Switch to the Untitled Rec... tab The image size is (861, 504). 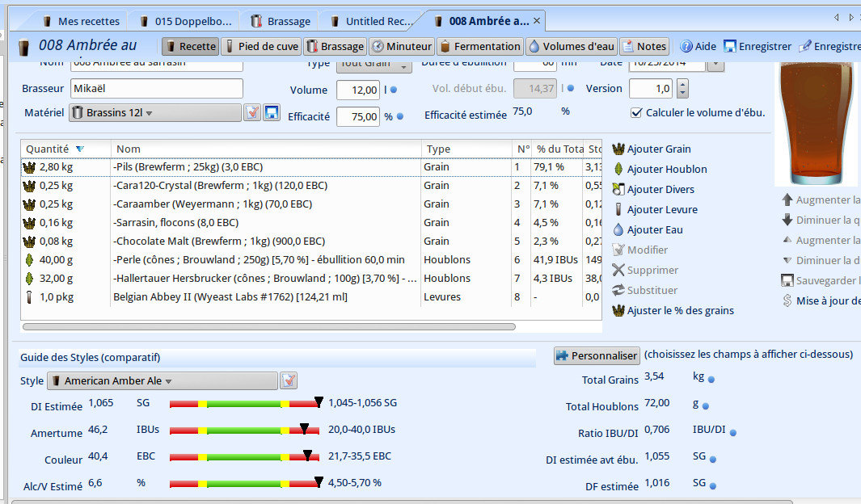[x=372, y=21]
